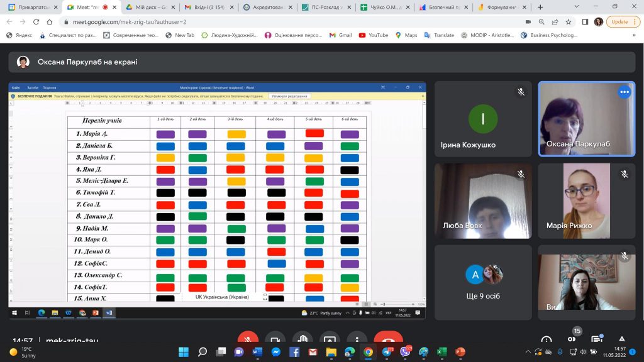This screenshot has width=644, height=362.
Task: Open blue options dots on Оксана Паркулаб tile
Action: coord(624,92)
